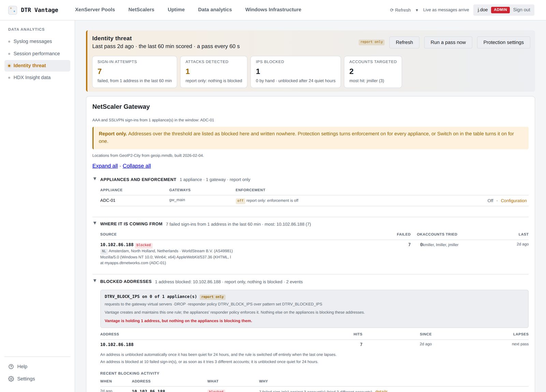
Task: Click the Attacks detected card
Action: click(214, 72)
